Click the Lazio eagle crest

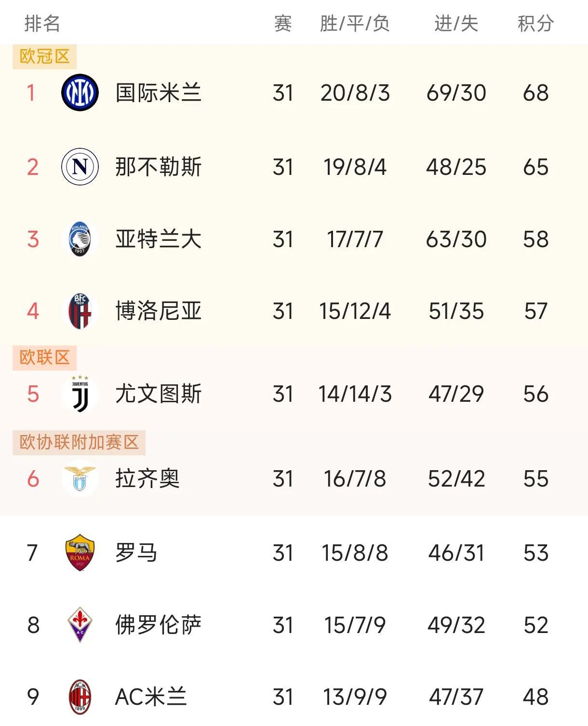[x=80, y=478]
